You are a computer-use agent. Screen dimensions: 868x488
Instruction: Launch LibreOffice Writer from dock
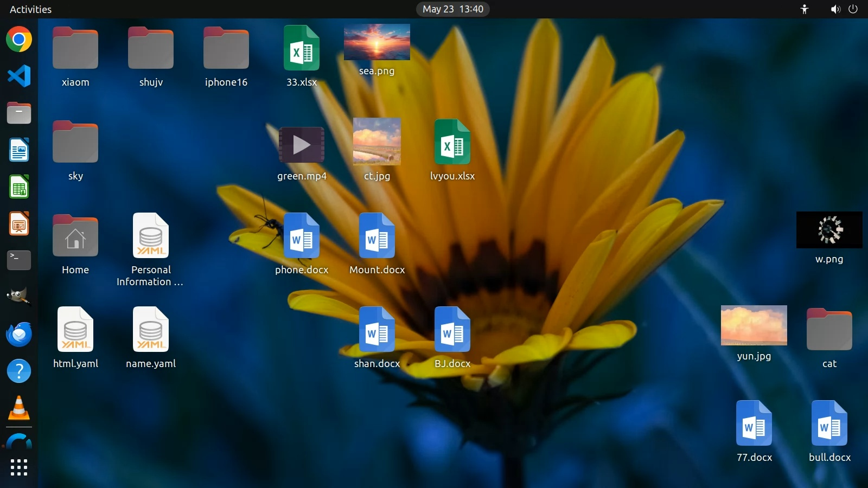(19, 150)
